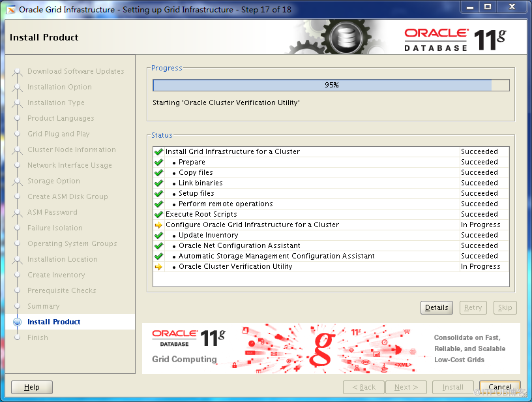
Task: Click green check beside Oracle Net Configuration Assistant
Action: pos(158,246)
